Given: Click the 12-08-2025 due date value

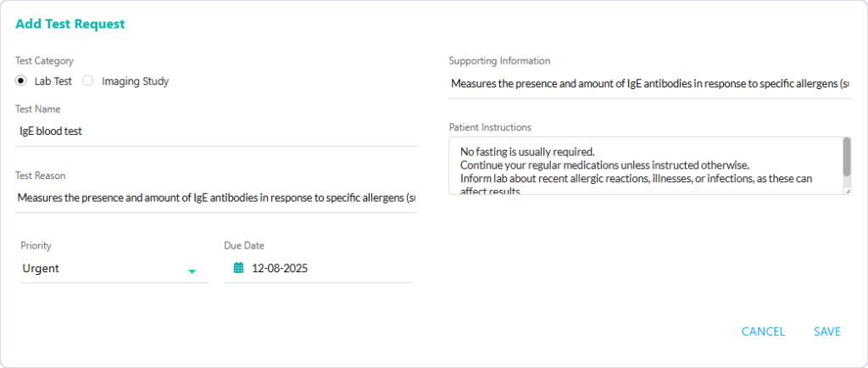Looking at the screenshot, I should pos(280,269).
